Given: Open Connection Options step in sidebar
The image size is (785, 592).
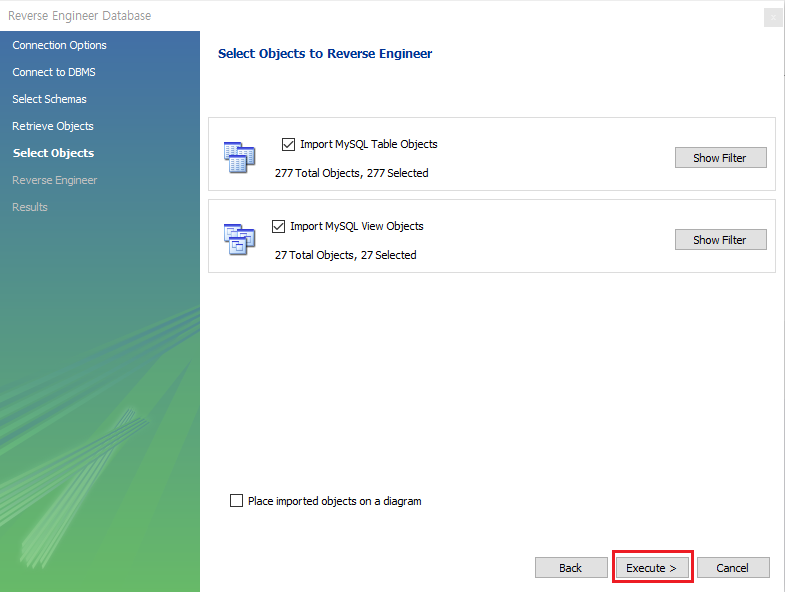Looking at the screenshot, I should tap(60, 45).
